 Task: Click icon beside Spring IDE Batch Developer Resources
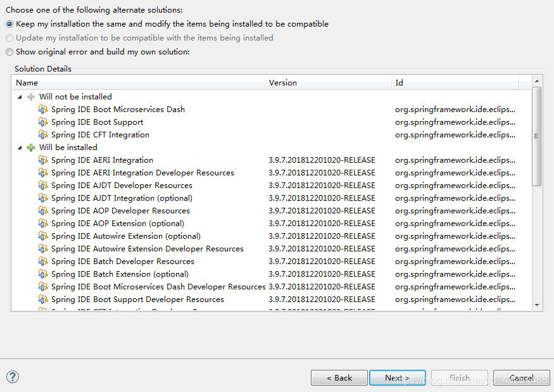43,262
